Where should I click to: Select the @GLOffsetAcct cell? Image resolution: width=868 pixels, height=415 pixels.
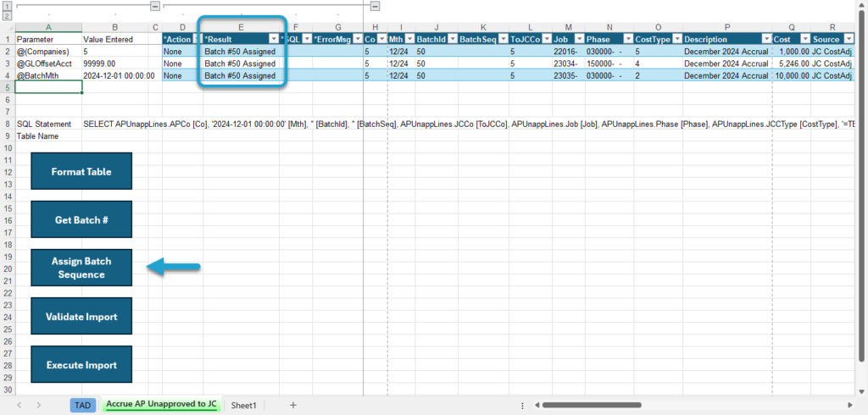tap(48, 64)
